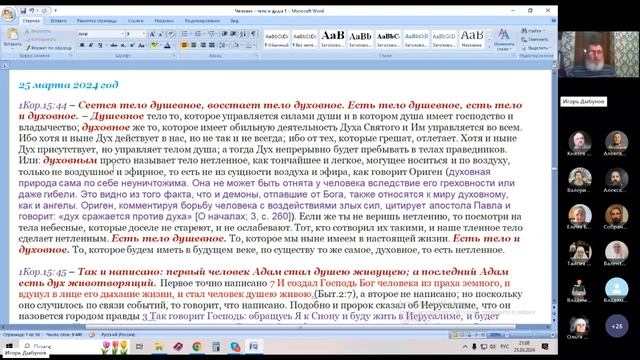Image resolution: width=640 pixels, height=360 pixels.
Task: Open the Разметка страницы tab
Action: coord(97,20)
